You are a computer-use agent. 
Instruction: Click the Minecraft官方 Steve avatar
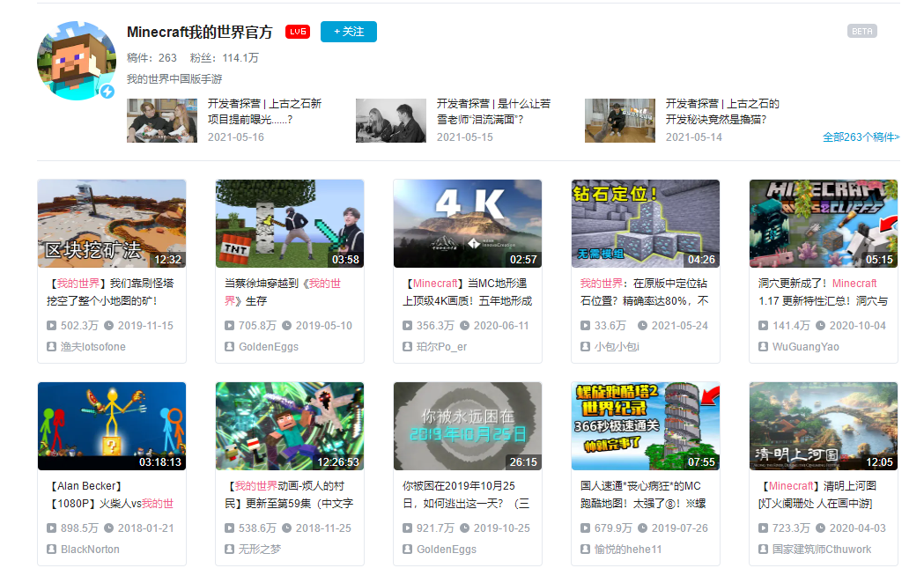[x=77, y=61]
